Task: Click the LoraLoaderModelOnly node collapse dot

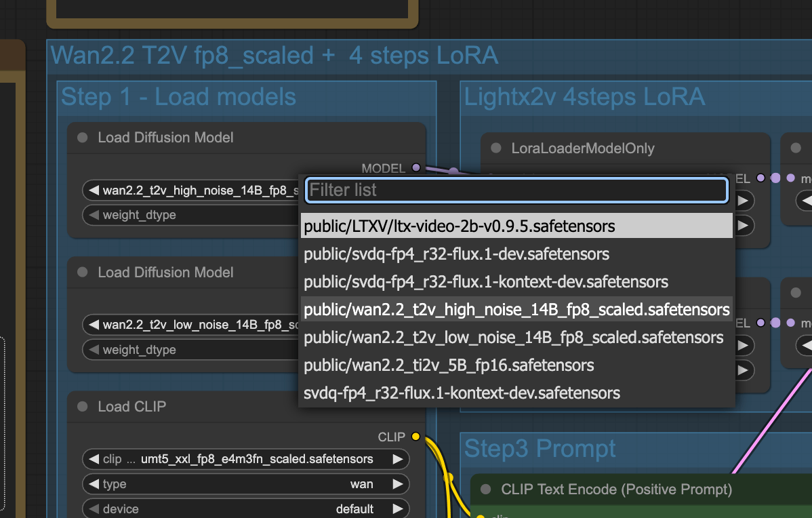Action: (x=495, y=148)
